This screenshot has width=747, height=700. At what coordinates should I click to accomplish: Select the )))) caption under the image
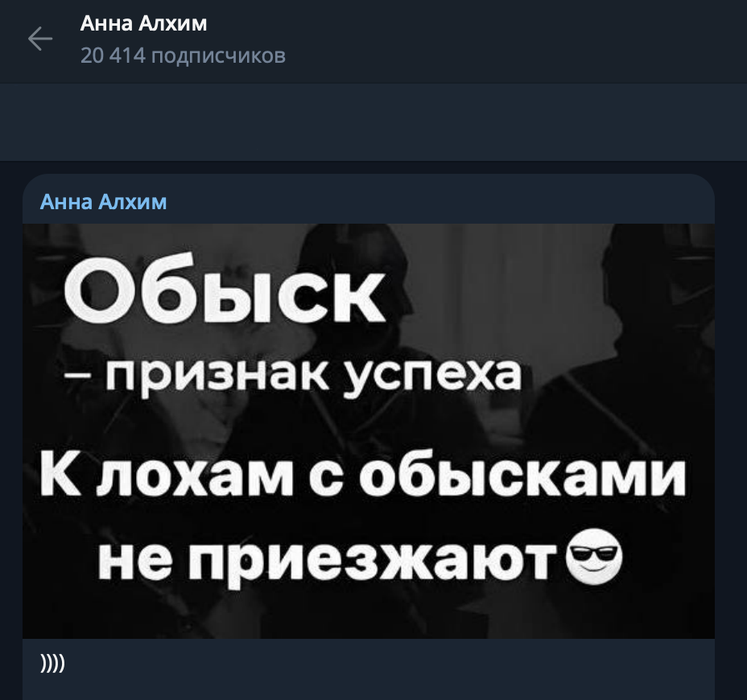pos(53,664)
